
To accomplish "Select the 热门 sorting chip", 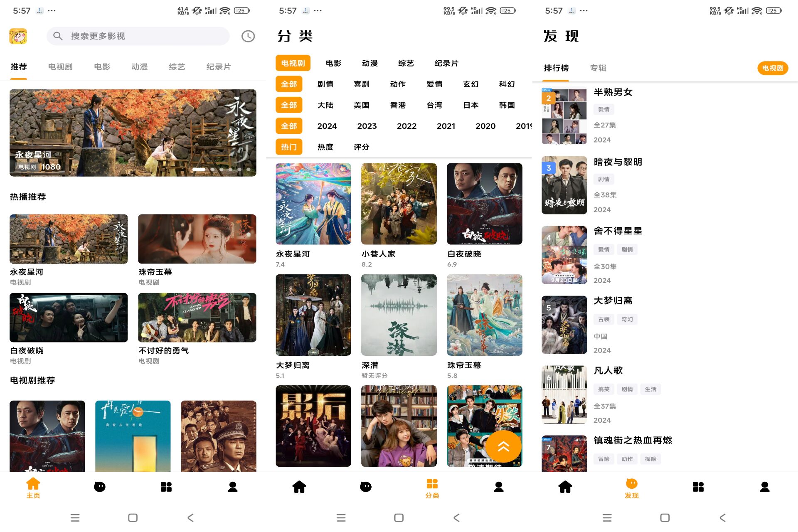I will (289, 147).
